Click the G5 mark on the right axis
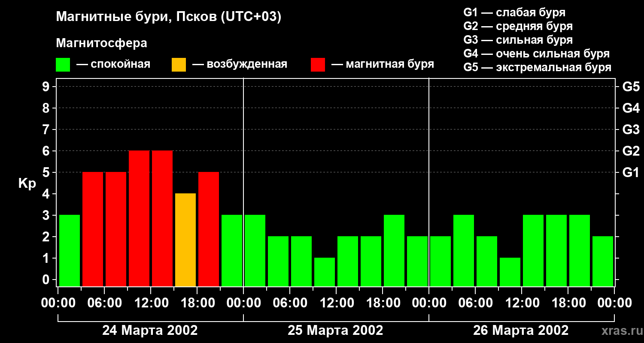644x343 pixels. coord(631,87)
